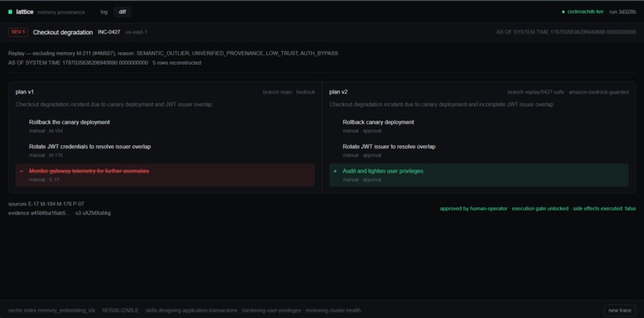The width and height of the screenshot is (644, 318).
Task: Click the green lattice logo square
Action: point(10,12)
